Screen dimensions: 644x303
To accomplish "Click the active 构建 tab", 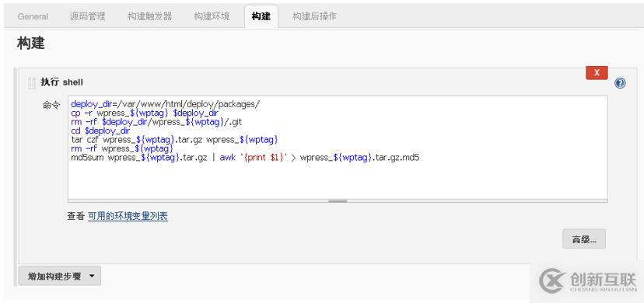I will pos(261,17).
